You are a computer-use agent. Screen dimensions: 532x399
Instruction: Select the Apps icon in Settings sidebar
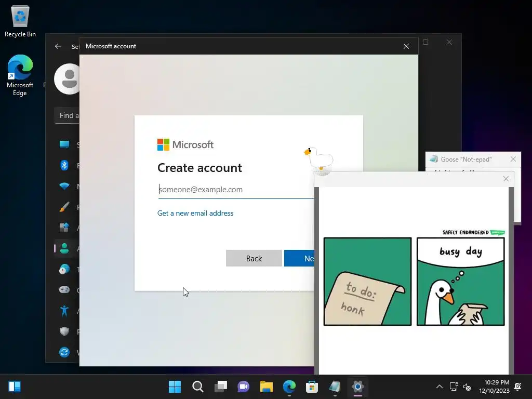(64, 228)
